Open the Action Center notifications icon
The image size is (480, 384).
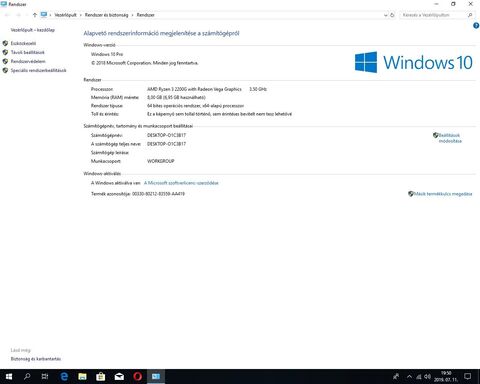click(468, 377)
